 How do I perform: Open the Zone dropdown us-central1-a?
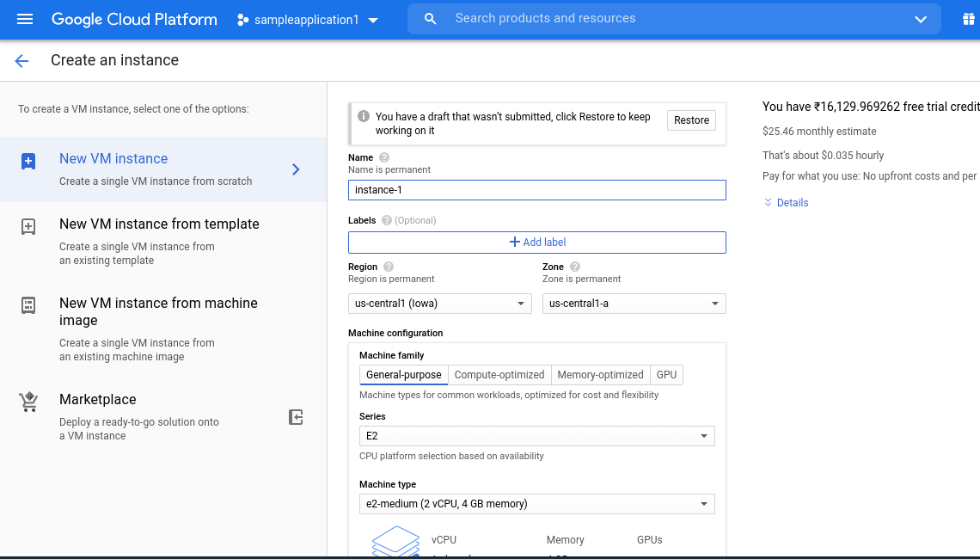coord(634,304)
